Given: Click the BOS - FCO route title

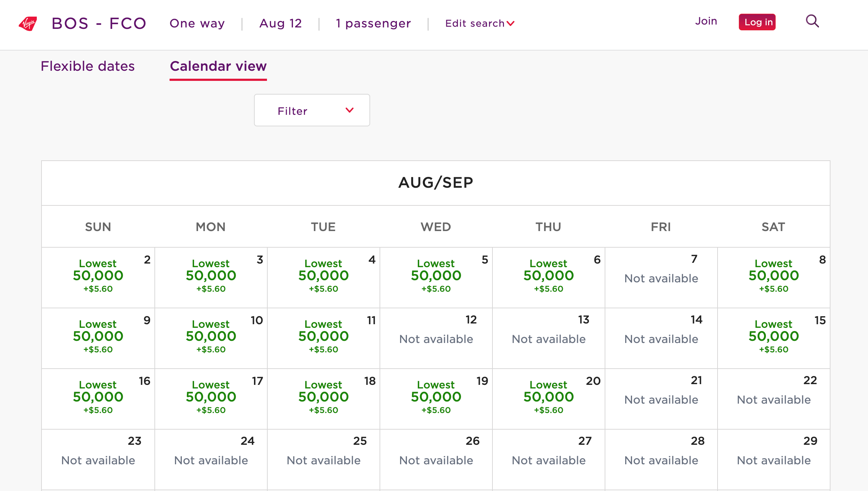Looking at the screenshot, I should (x=99, y=23).
